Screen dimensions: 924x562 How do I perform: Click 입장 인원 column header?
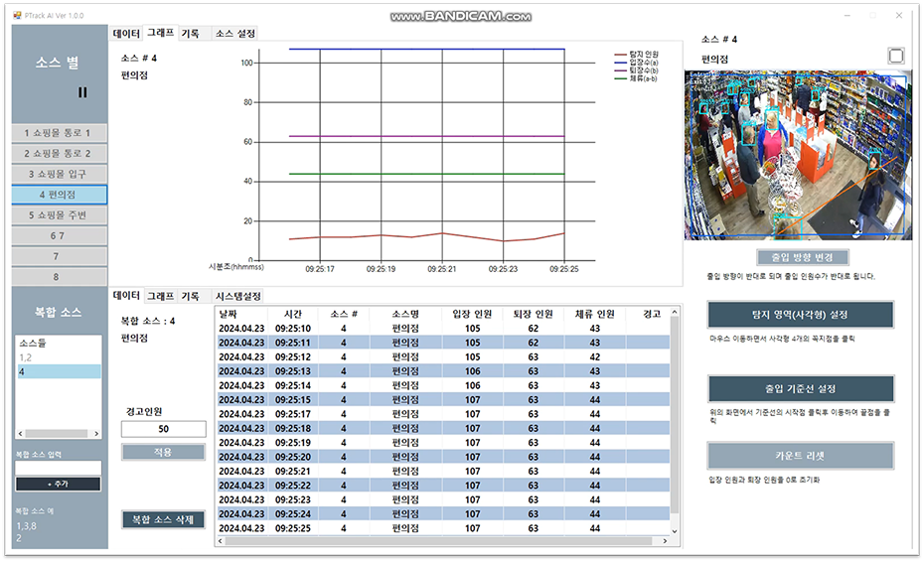coord(473,314)
